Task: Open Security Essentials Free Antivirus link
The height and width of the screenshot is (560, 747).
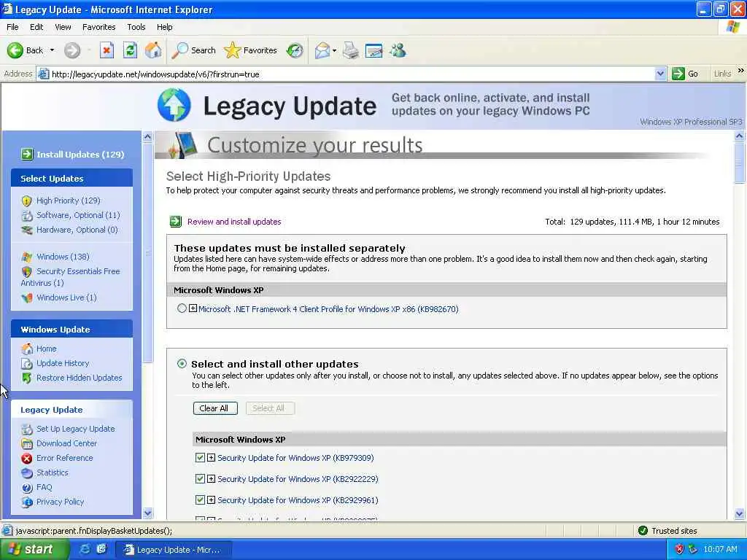Action: (71, 276)
